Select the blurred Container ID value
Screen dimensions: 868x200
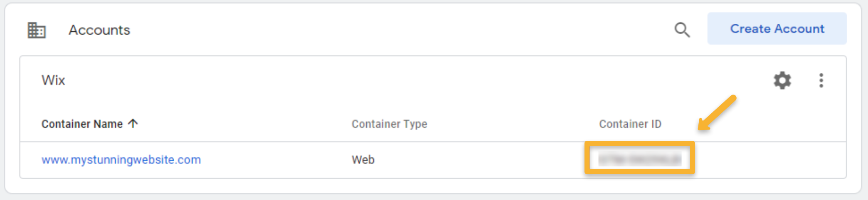click(x=639, y=159)
